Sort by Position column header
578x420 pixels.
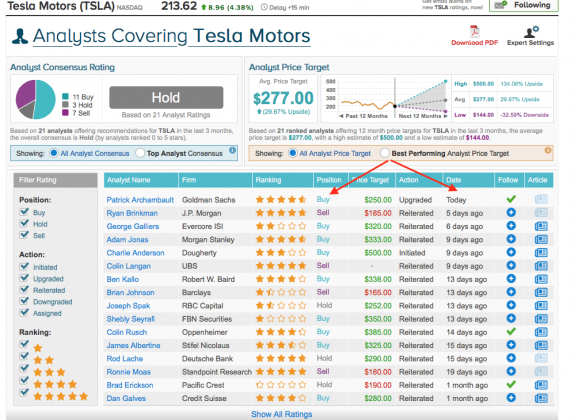(331, 180)
